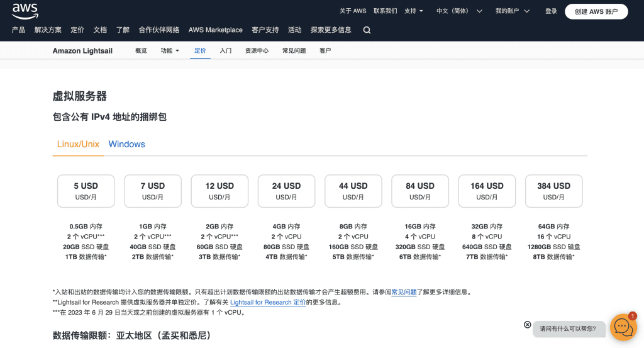Screen dimensions: 644x348
Task: Select the Linux/Unix tab
Action: (78, 144)
